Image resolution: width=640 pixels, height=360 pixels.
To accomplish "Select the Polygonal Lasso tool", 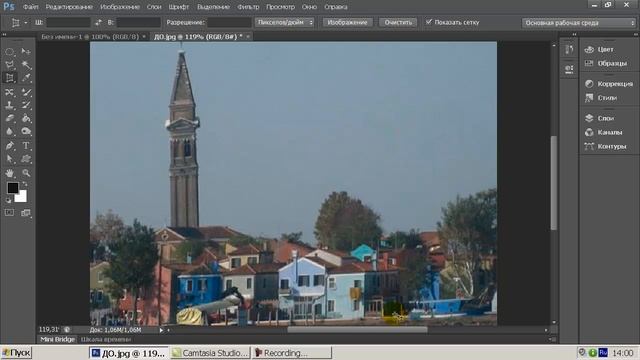I will point(9,65).
